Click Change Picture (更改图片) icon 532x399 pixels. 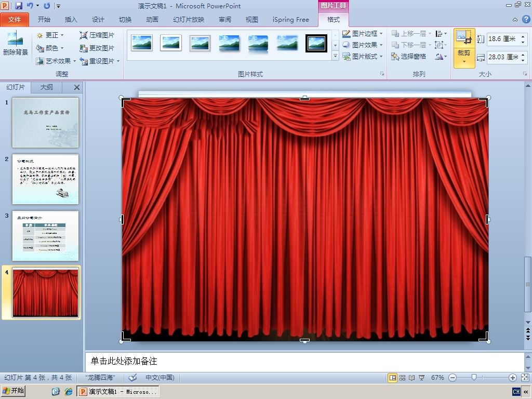point(84,48)
